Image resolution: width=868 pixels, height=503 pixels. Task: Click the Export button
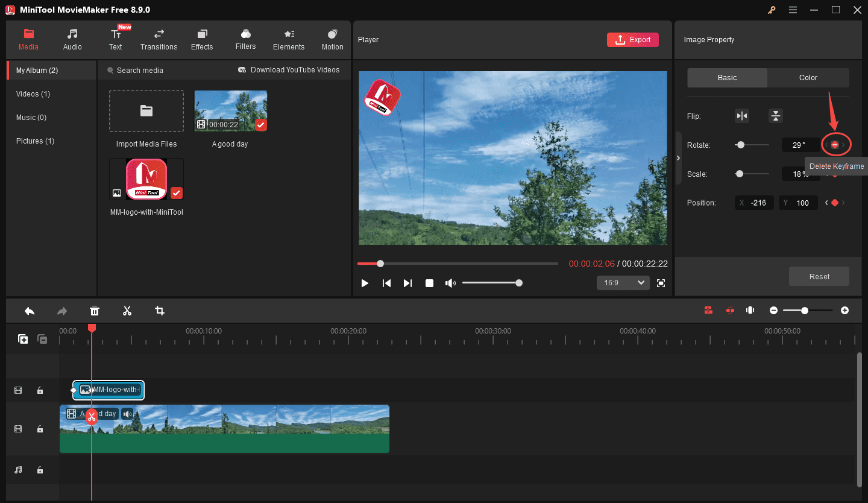(x=633, y=40)
